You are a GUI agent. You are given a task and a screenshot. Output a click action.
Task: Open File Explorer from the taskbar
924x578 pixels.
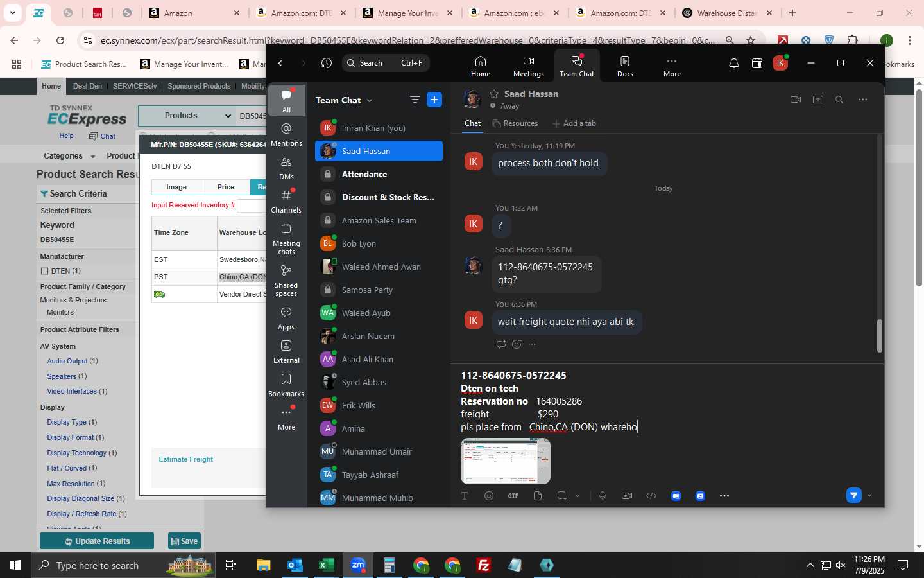[x=264, y=565]
